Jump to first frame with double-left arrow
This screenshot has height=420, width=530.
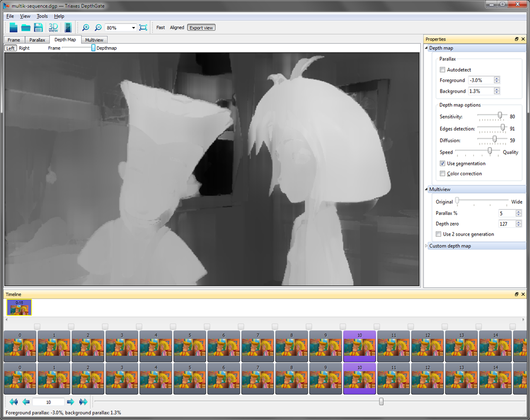[x=14, y=402]
